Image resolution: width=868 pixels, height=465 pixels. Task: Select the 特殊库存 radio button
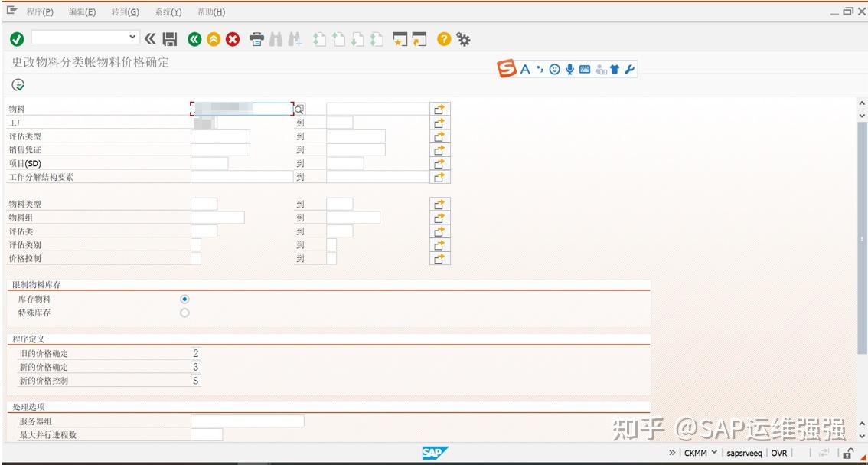[x=184, y=311]
